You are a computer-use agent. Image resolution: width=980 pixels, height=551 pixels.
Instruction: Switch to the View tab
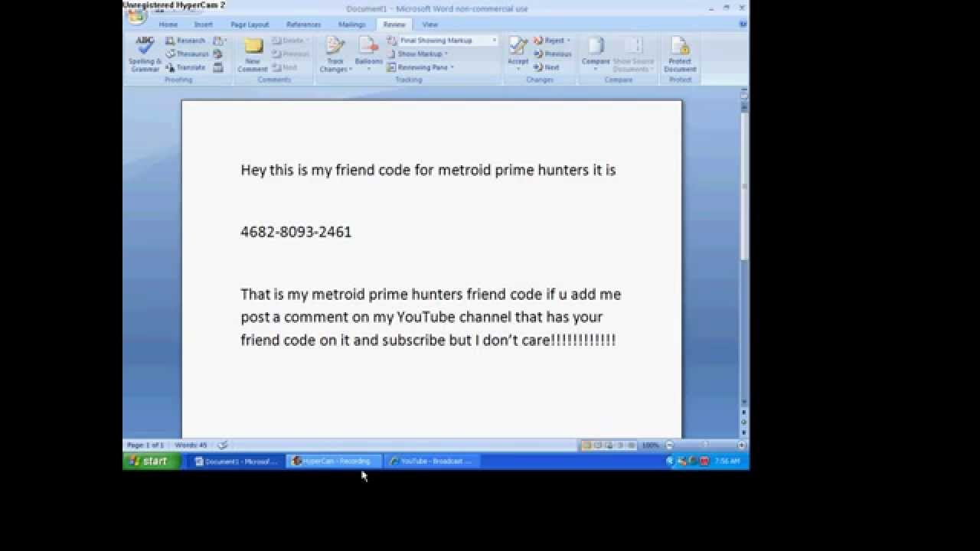point(430,24)
